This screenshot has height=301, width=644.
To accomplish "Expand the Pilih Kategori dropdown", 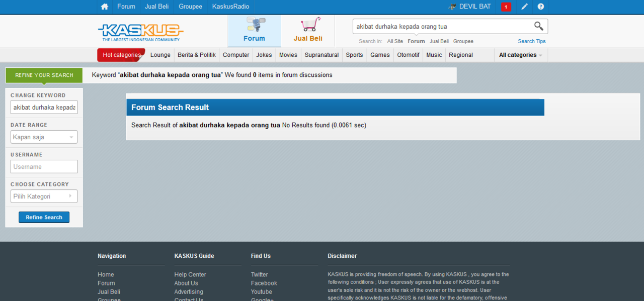I will (44, 196).
